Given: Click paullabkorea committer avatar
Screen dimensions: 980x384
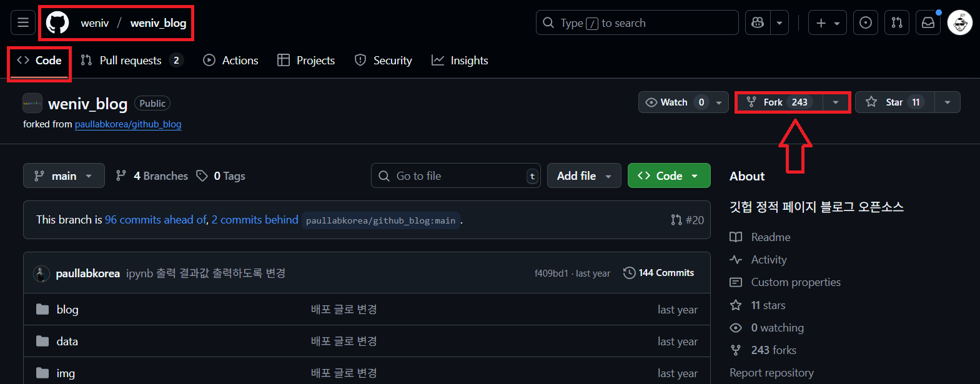Looking at the screenshot, I should coord(41,273).
